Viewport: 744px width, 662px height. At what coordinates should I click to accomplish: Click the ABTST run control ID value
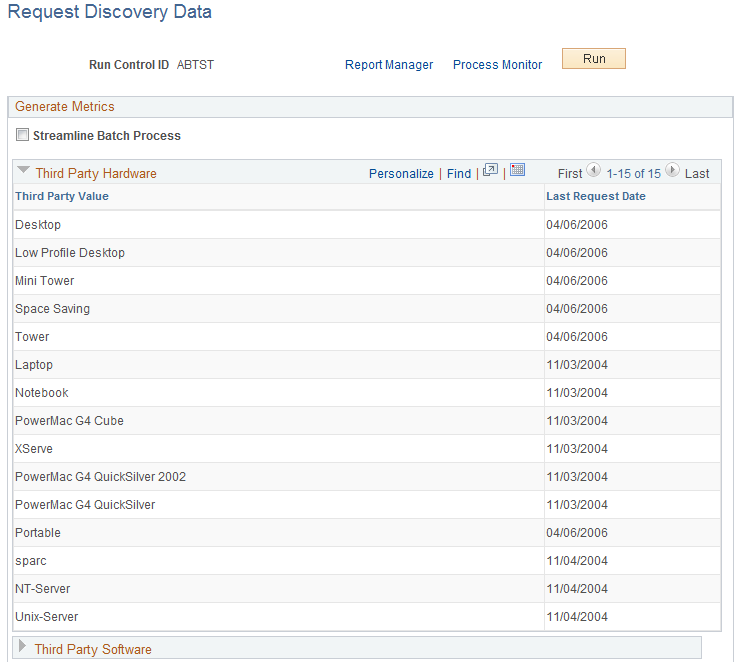pos(195,65)
